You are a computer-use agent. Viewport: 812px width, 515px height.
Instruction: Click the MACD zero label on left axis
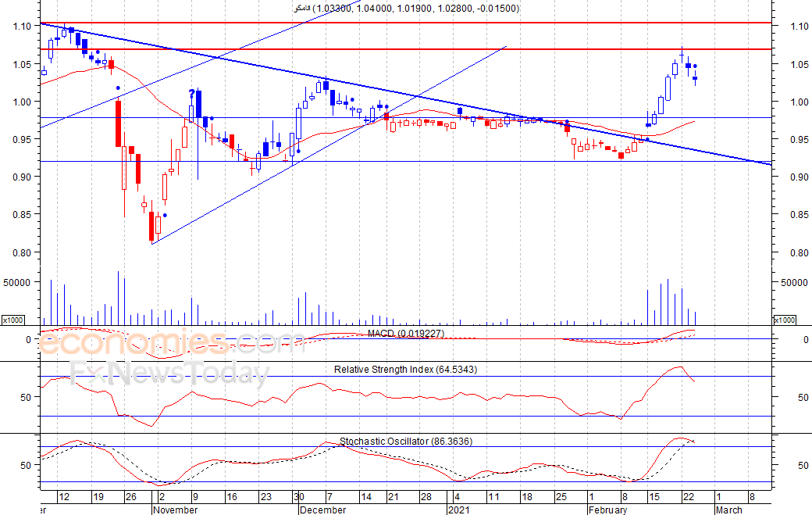point(28,340)
